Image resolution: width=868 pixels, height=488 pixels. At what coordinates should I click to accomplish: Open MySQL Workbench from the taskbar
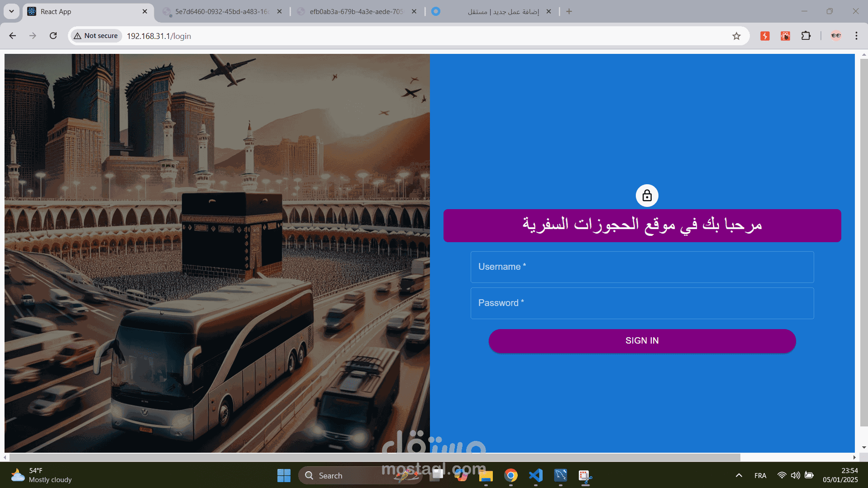point(560,475)
